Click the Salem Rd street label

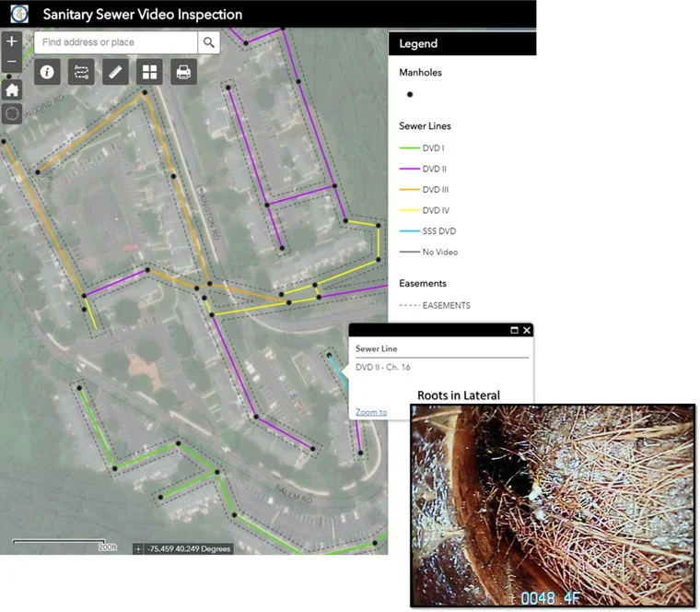293,494
